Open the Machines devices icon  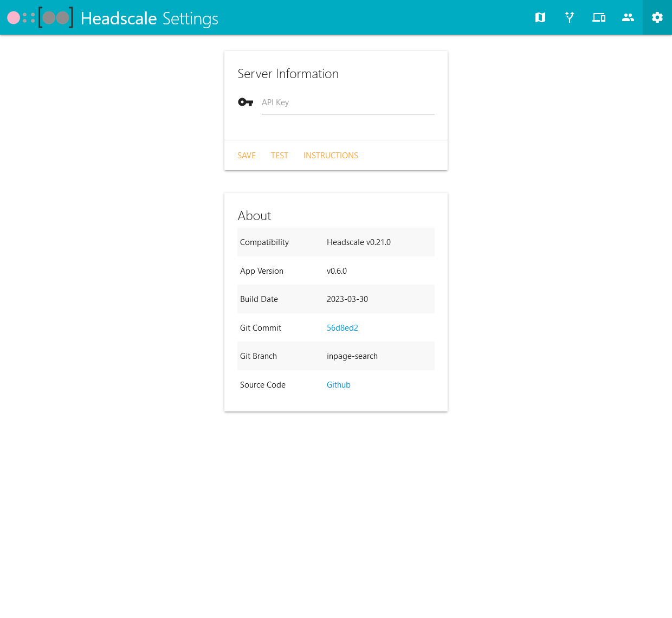(x=599, y=17)
